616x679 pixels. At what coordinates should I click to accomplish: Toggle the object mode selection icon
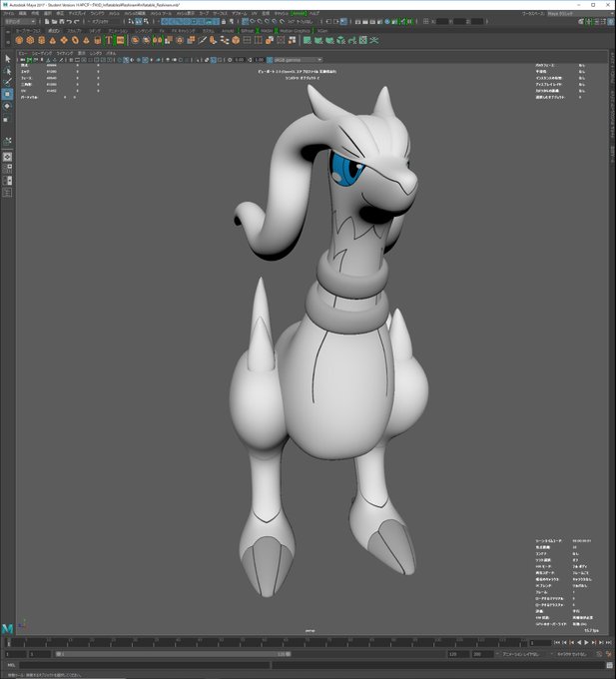139,21
